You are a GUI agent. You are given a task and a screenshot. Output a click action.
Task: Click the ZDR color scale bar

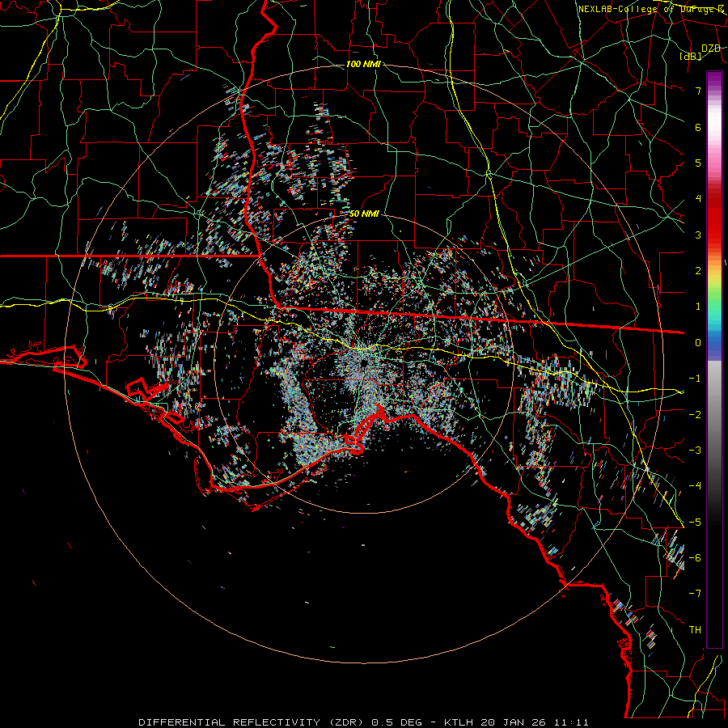[714, 359]
